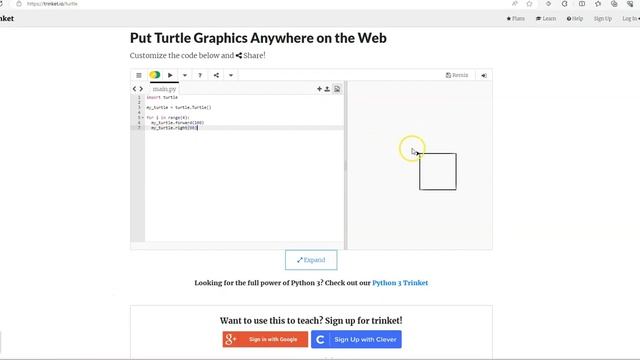Screen dimensions: 640x360
Task: Open the Python 3 Trinket link
Action: [400, 283]
